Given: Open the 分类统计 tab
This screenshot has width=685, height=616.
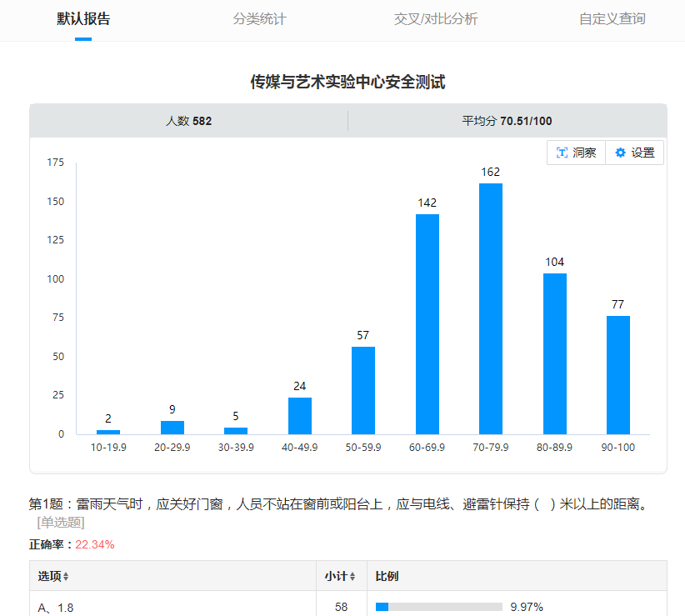Looking at the screenshot, I should 259,19.
